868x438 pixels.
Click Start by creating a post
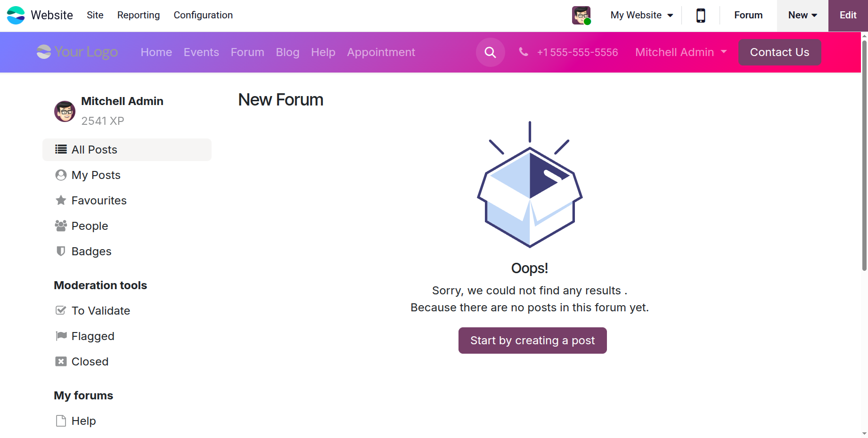[532, 341]
